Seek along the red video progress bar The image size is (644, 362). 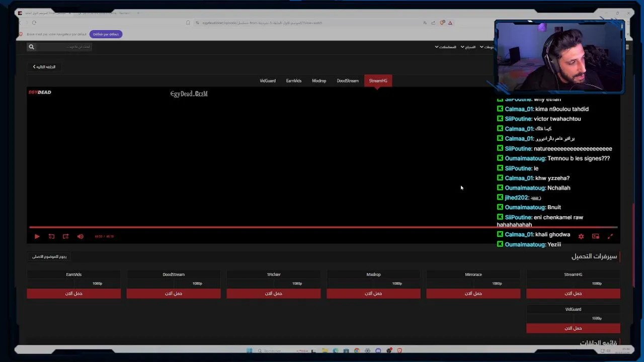pyautogui.click(x=323, y=227)
